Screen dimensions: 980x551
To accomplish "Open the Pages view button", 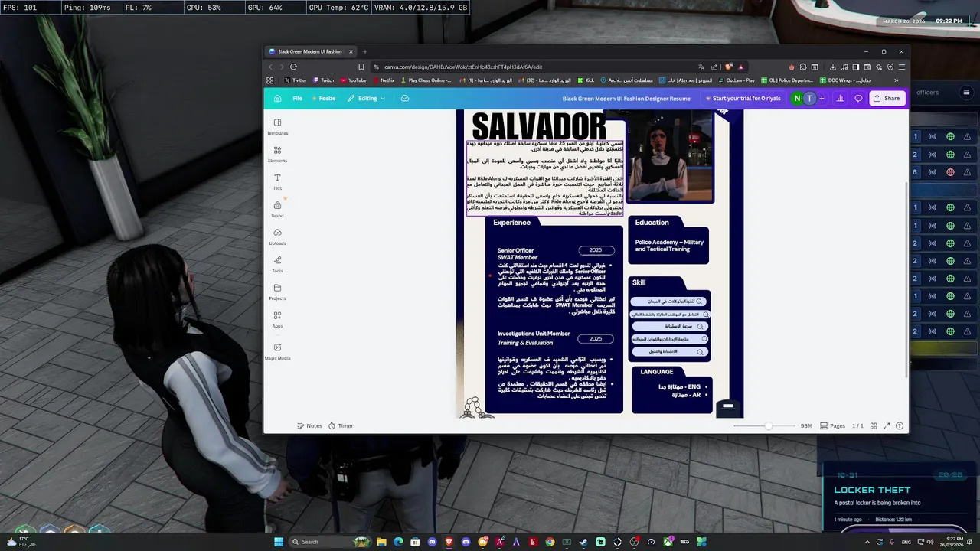I will pos(833,425).
